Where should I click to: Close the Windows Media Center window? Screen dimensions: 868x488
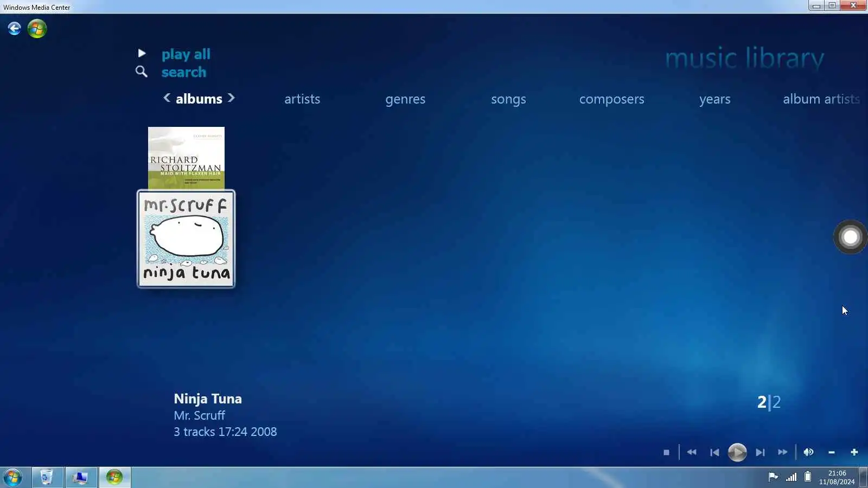[x=853, y=5]
